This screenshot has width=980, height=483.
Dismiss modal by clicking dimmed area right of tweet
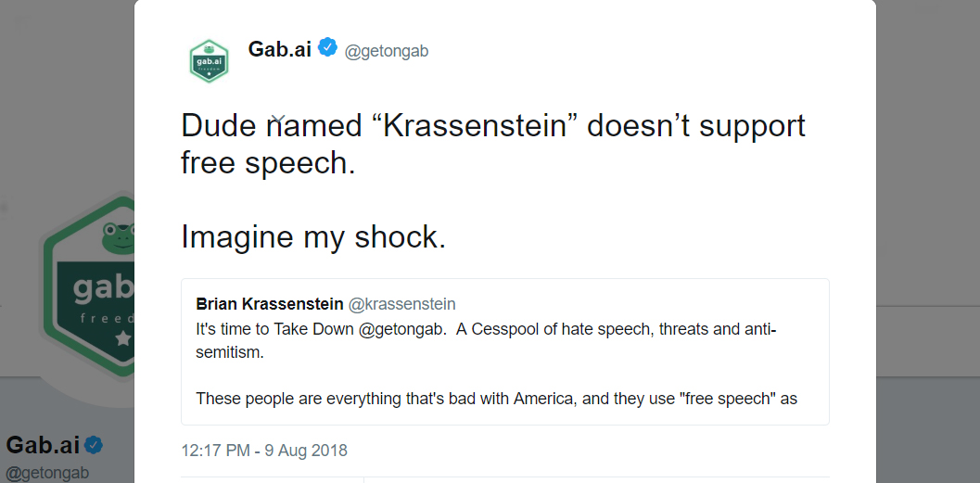[928, 187]
